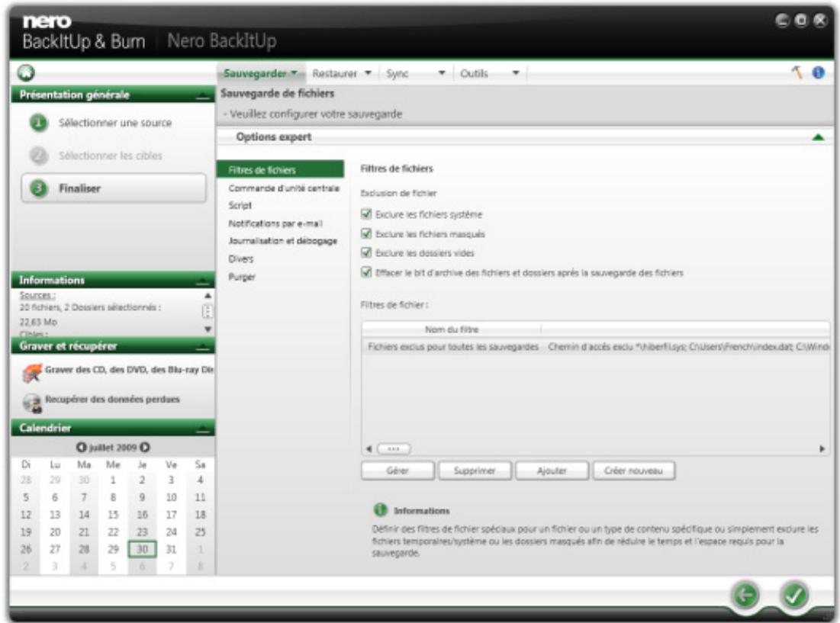Select Journalisation et débogage option
The width and height of the screenshot is (840, 623).
tap(282, 241)
